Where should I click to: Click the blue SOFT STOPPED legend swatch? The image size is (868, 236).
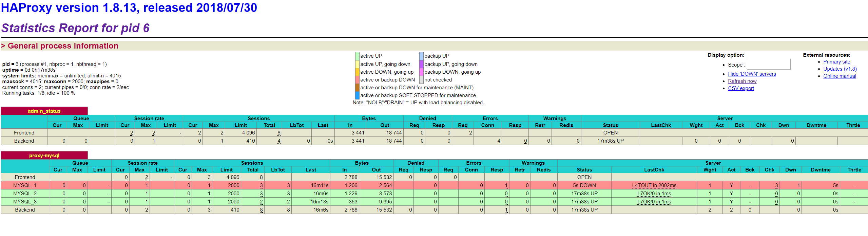357,95
